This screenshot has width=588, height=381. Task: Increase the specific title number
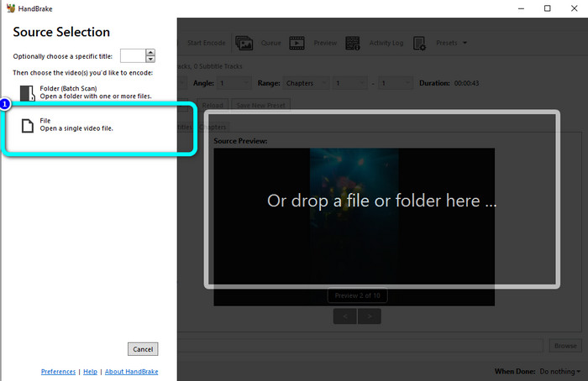(150, 52)
